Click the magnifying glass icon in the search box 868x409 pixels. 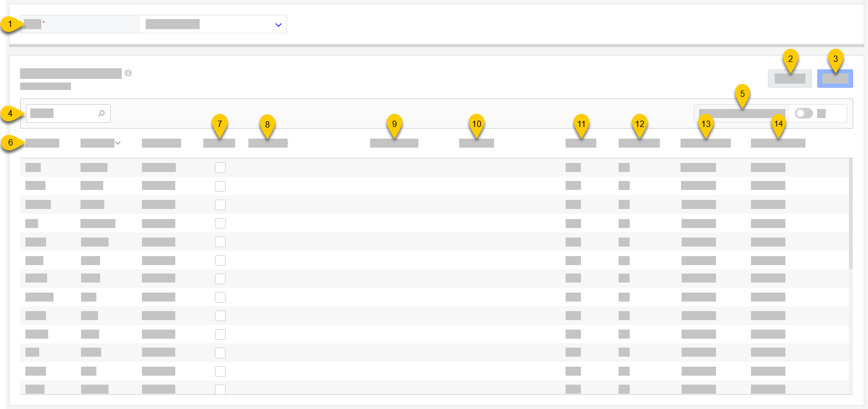[101, 113]
